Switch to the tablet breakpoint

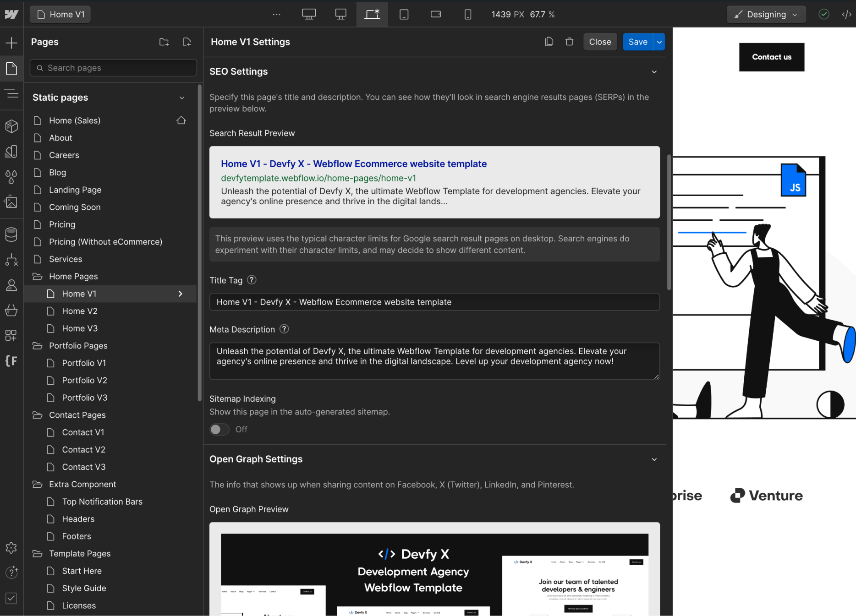coord(404,14)
